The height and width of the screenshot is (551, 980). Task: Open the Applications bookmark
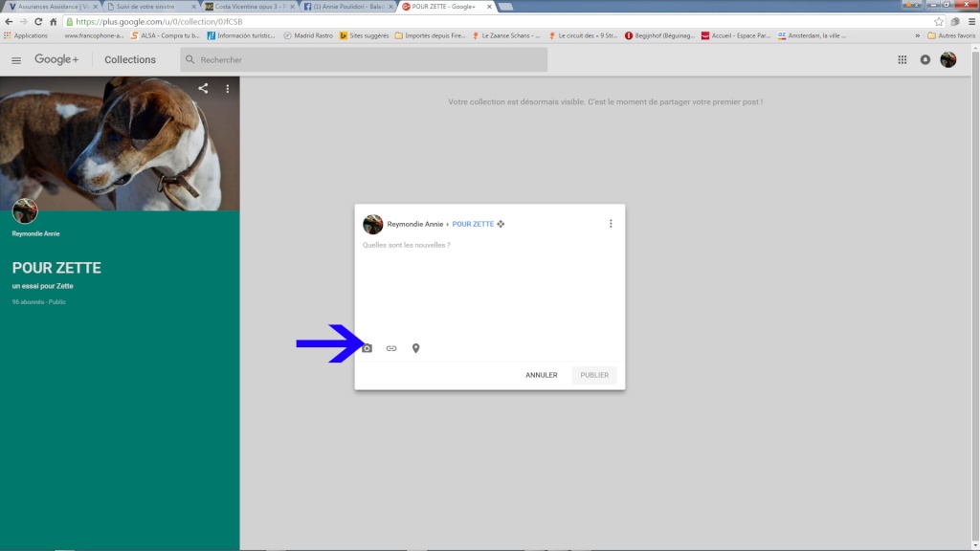pos(26,35)
